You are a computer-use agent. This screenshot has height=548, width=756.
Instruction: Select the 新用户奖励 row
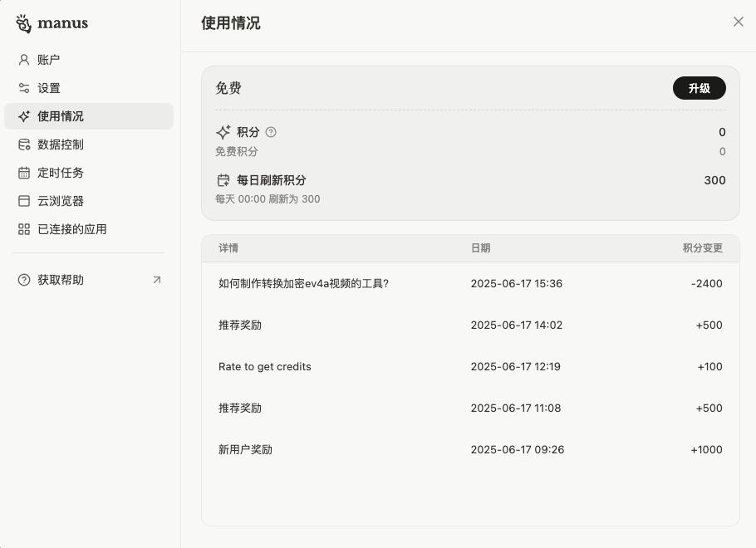point(470,449)
